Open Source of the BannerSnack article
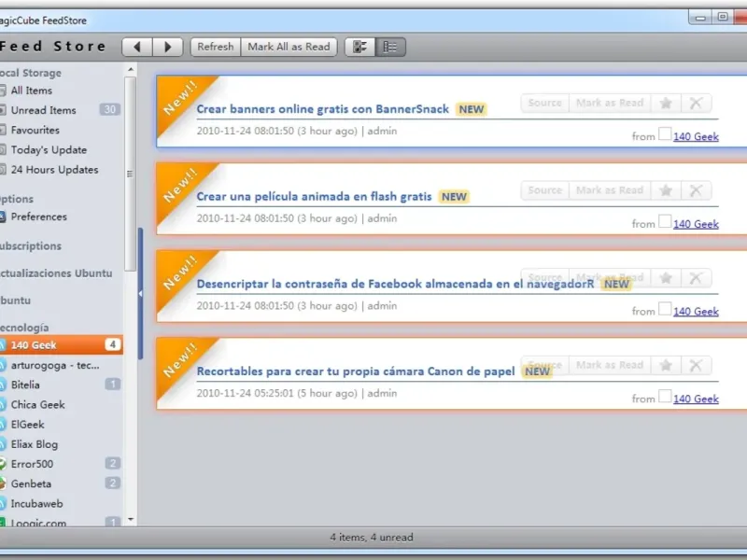 point(545,103)
